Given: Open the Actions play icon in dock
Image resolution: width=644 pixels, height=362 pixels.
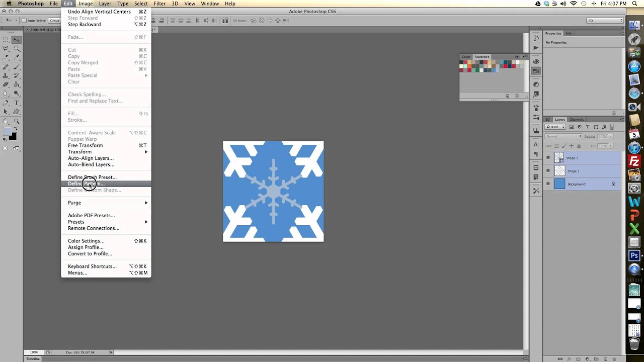Looking at the screenshot, I should pos(536,47).
